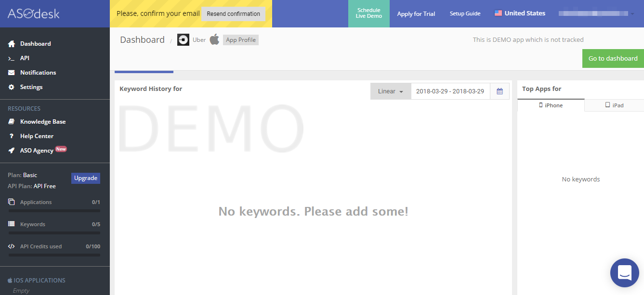Click the Settings gear icon

[x=12, y=87]
